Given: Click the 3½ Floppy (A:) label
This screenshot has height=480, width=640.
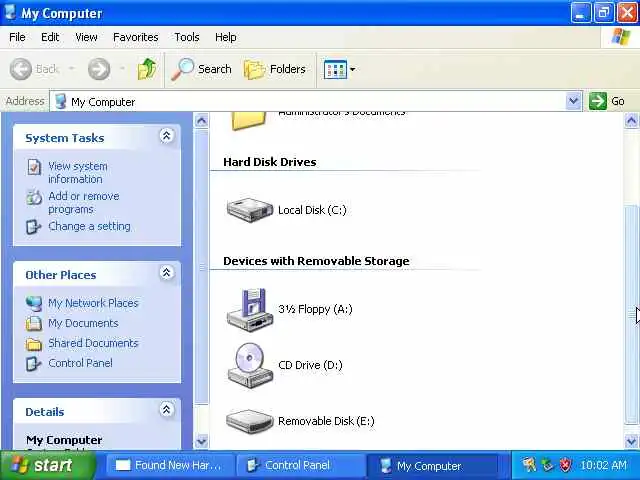Looking at the screenshot, I should (x=315, y=309).
